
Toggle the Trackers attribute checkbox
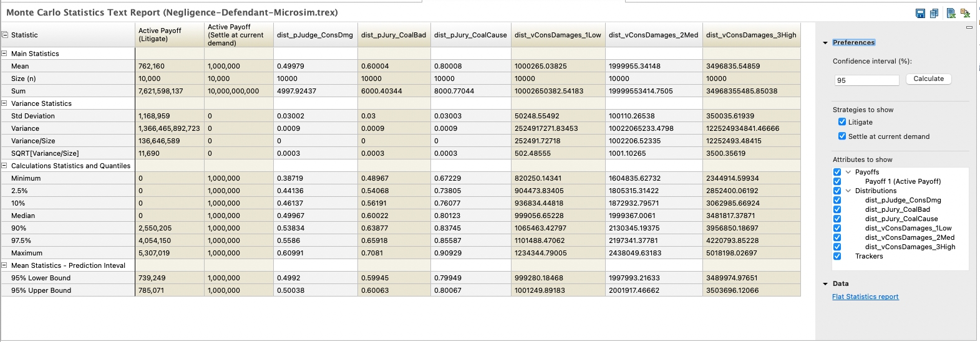pyautogui.click(x=837, y=256)
